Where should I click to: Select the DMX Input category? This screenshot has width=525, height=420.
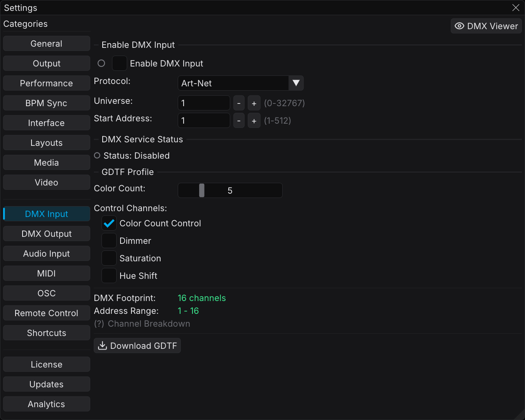[47, 214]
